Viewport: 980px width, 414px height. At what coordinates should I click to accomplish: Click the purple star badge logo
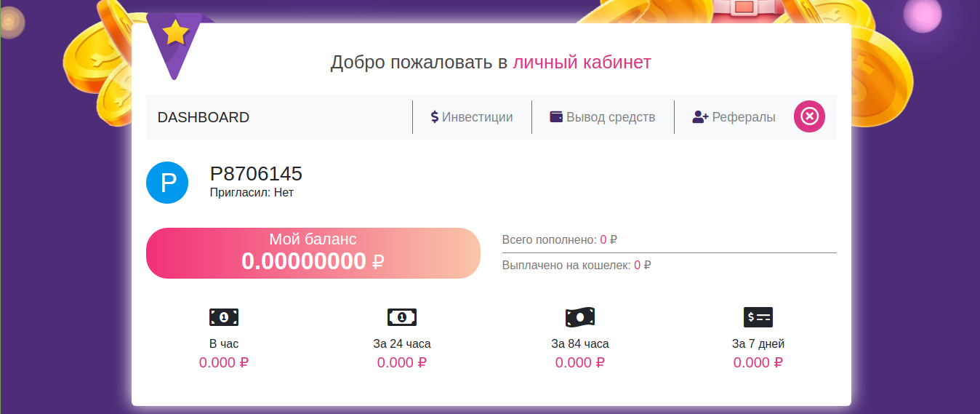click(177, 41)
